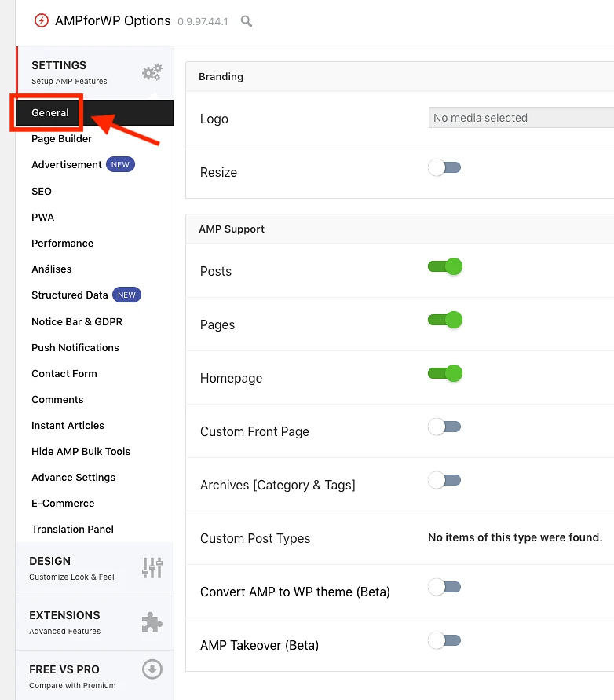This screenshot has height=700, width=614.
Task: Select the General settings tab
Action: [x=94, y=113]
